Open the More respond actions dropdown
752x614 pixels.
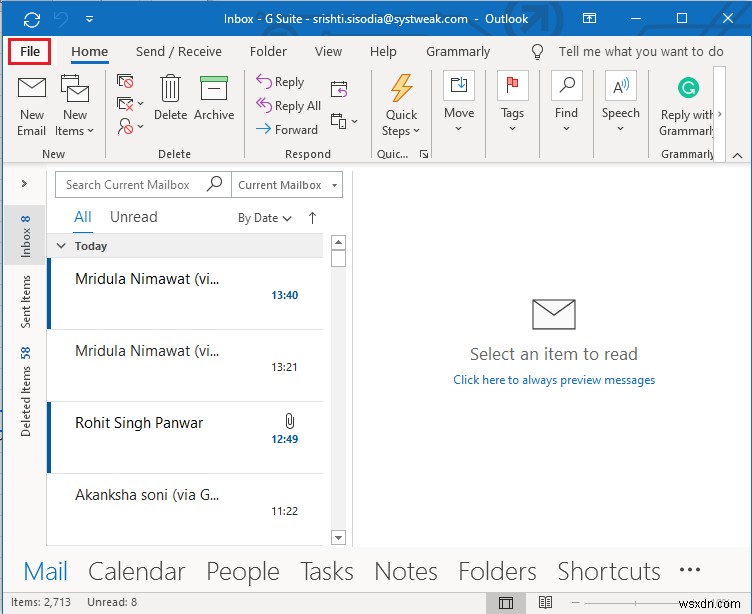click(x=344, y=121)
